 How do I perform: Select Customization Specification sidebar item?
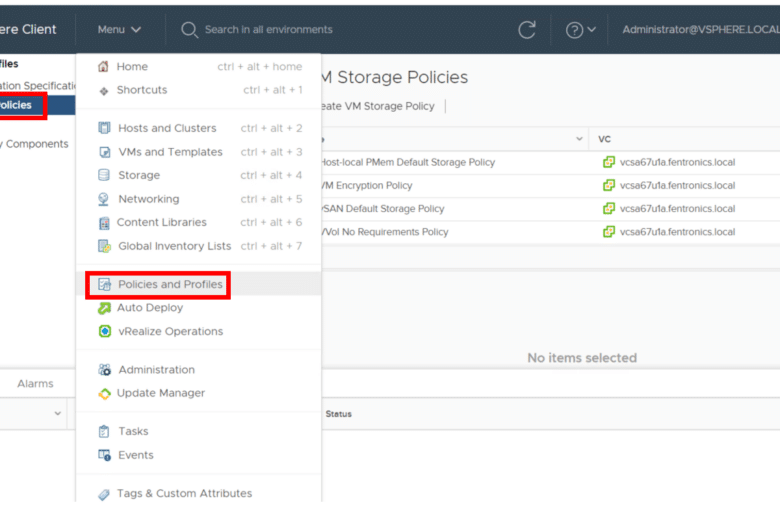(x=37, y=86)
